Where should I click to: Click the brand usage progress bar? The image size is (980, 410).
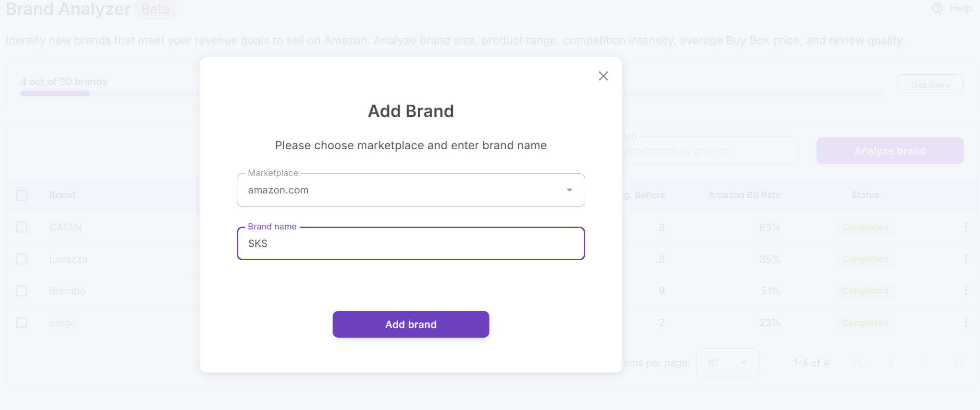point(54,93)
